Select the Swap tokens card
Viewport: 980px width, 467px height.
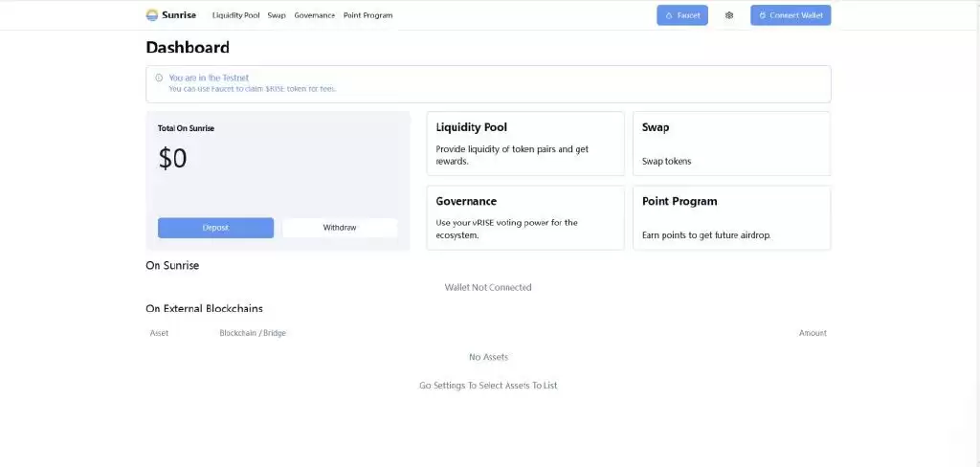(731, 144)
